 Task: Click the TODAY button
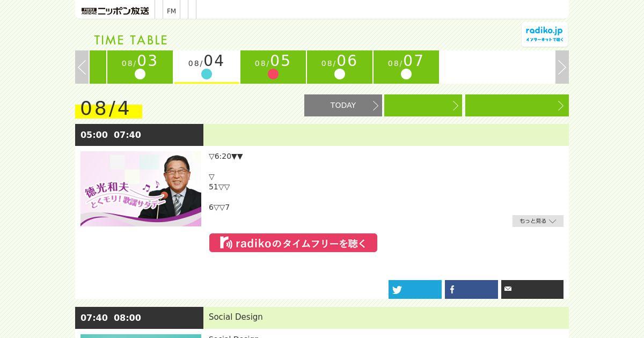343,105
